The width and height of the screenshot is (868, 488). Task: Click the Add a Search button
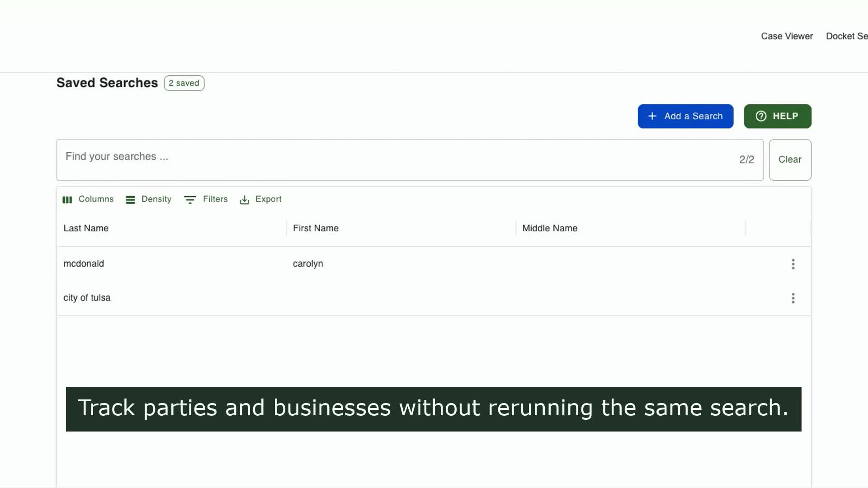point(685,116)
